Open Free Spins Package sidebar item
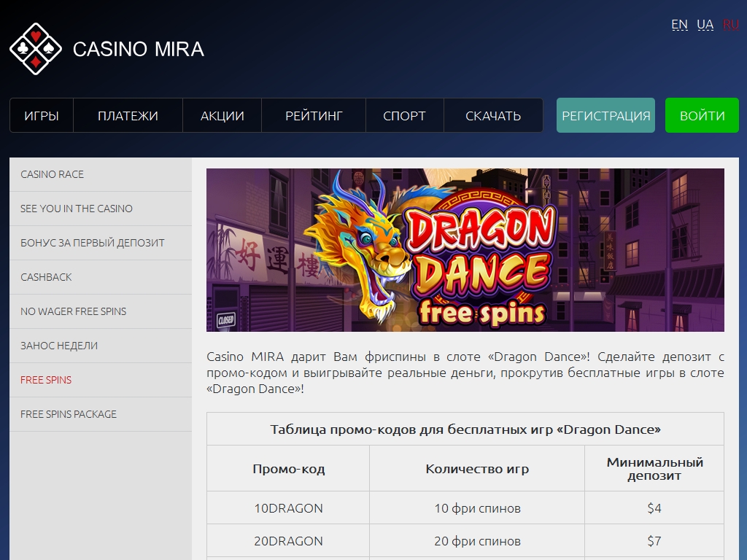The height and width of the screenshot is (560, 747). 69,414
